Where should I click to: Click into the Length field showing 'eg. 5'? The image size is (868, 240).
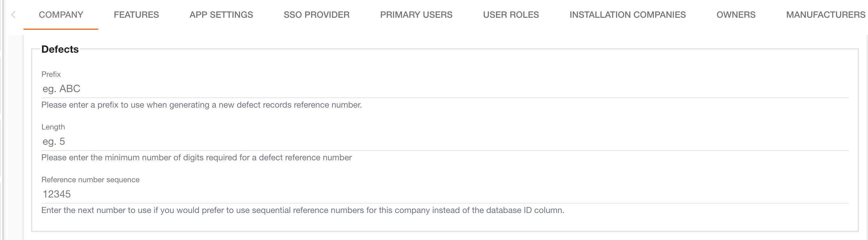445,141
